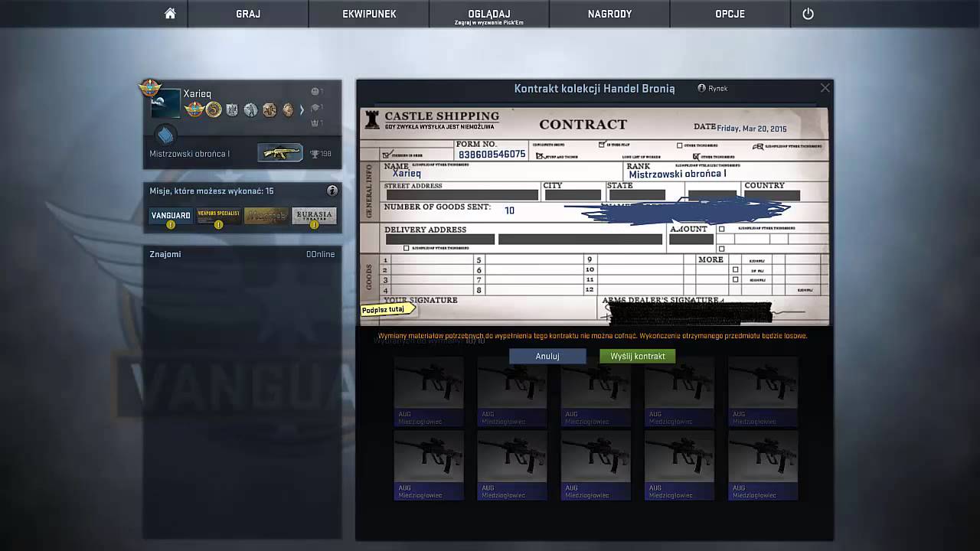Click the Castle Shipping rook logo
This screenshot has width=980, height=551.
coord(372,119)
